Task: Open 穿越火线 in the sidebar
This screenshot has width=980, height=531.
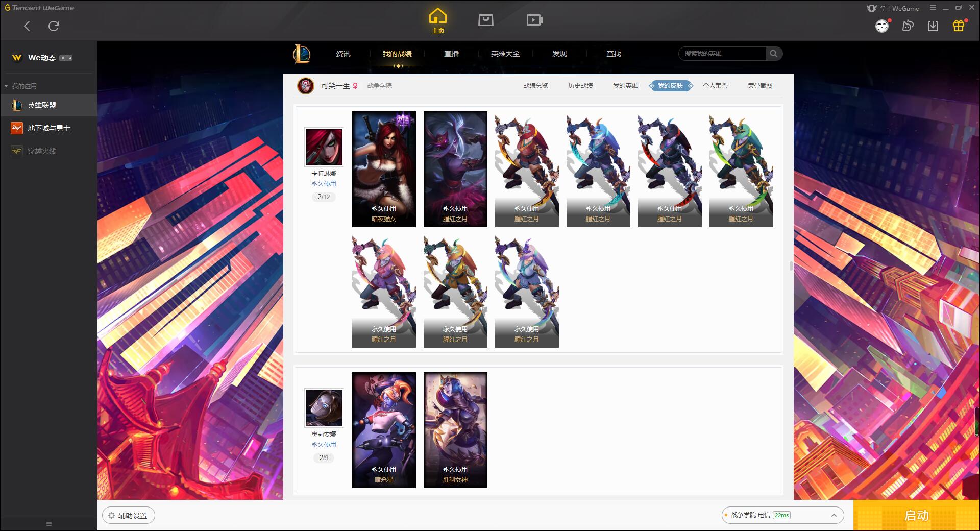Action: [x=48, y=151]
